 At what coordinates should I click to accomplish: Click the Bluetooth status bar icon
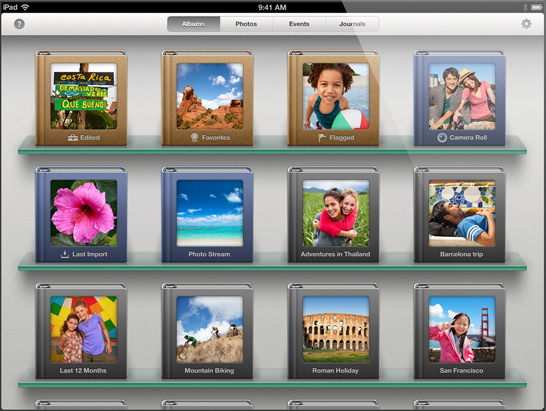525,7
